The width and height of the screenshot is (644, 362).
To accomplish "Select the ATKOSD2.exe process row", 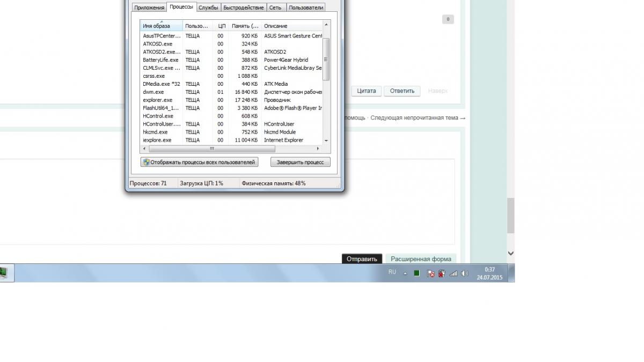I will (x=231, y=51).
